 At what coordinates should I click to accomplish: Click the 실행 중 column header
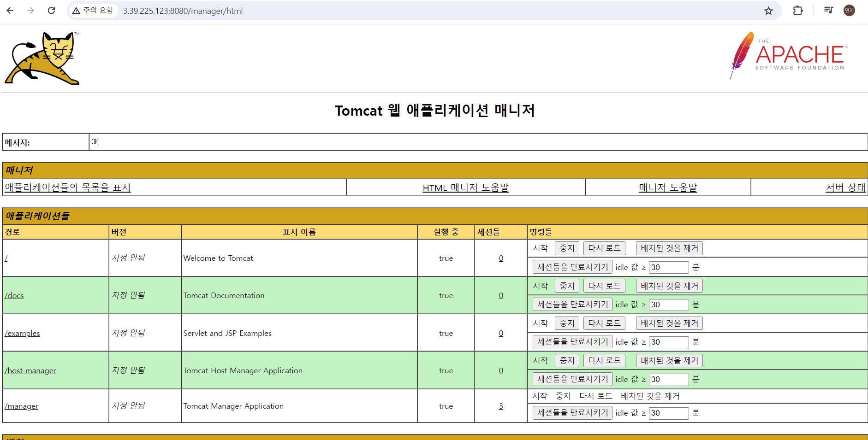click(446, 232)
